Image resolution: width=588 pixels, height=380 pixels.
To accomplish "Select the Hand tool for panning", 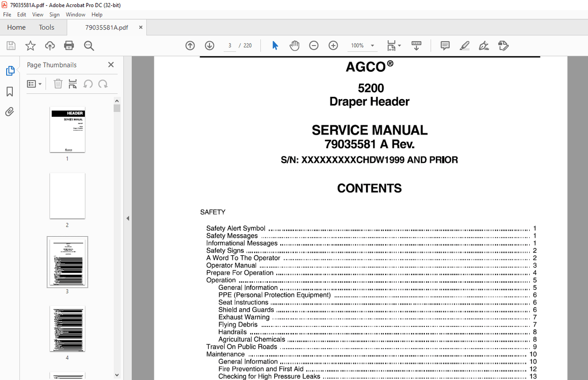I will click(x=294, y=45).
